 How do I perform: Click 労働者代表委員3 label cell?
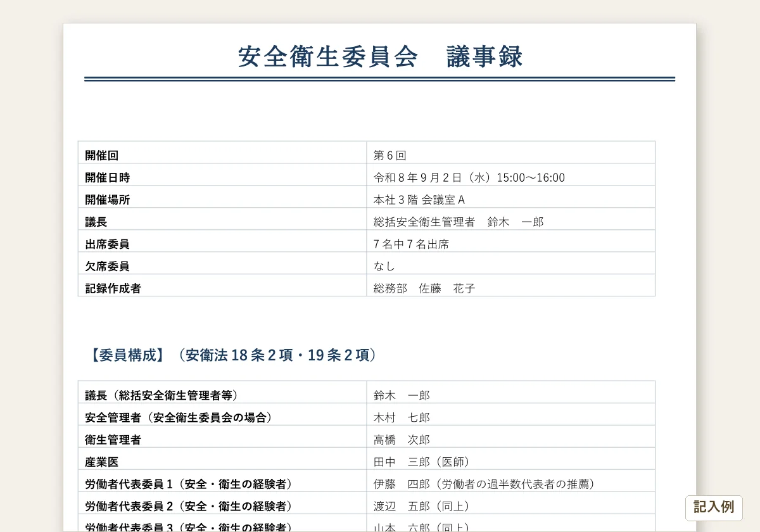[222, 523]
